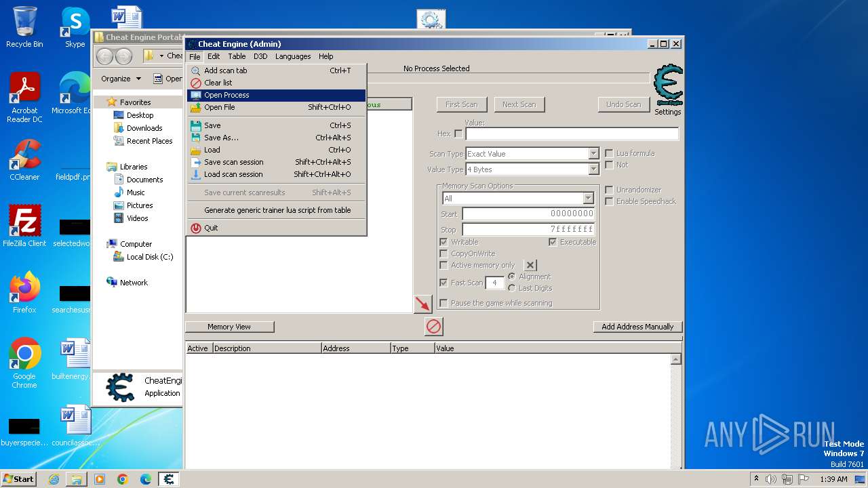Open the D3D menu
The image size is (868, 488).
(x=260, y=56)
